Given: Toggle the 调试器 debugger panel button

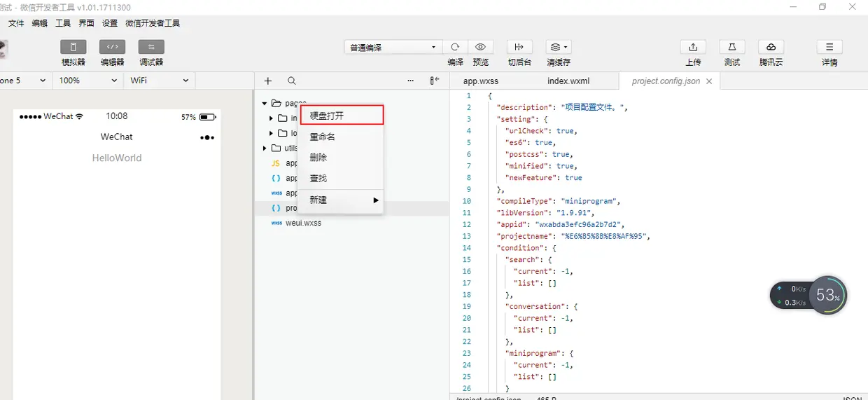Looking at the screenshot, I should click(x=151, y=47).
